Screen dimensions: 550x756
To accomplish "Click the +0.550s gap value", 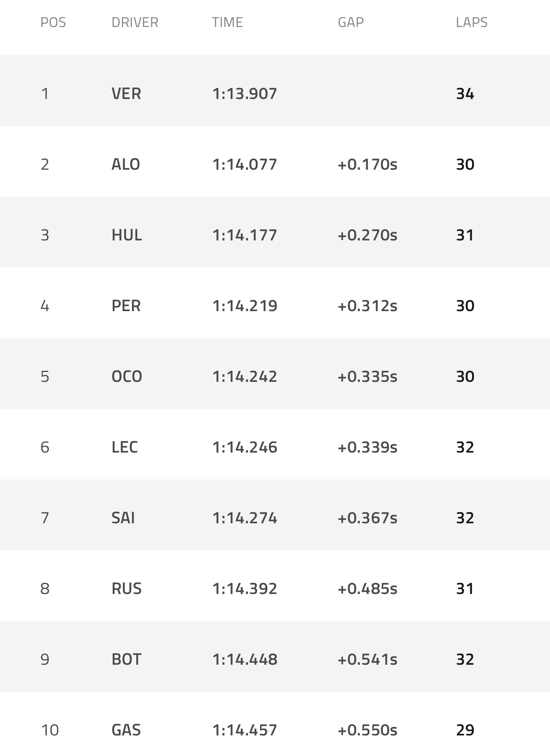I will pyautogui.click(x=367, y=730).
